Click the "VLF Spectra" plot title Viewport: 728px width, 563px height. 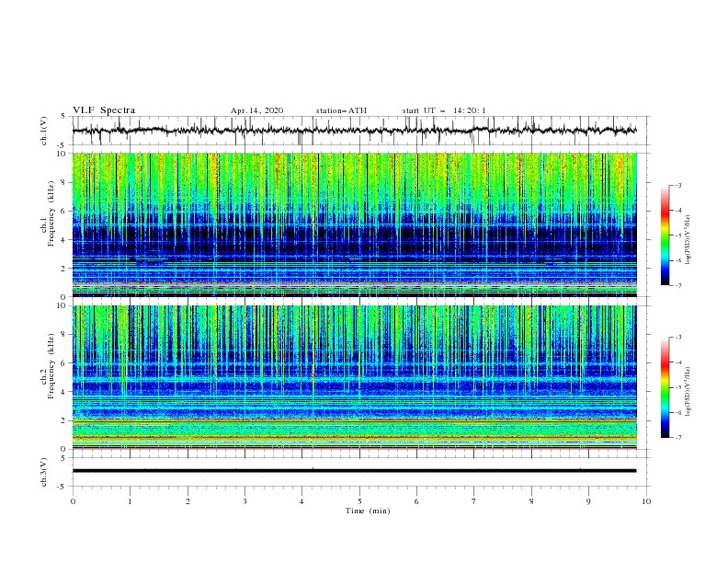tap(104, 110)
